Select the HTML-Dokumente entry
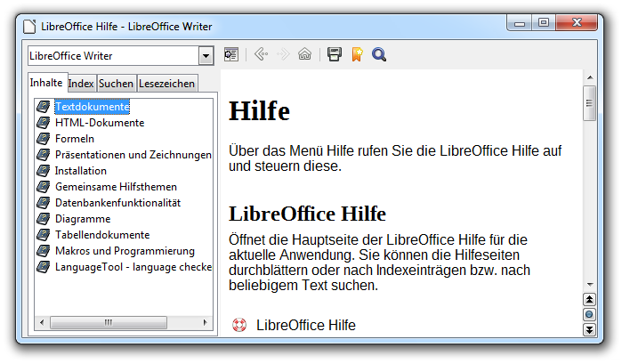The height and width of the screenshot is (364, 622). (99, 123)
